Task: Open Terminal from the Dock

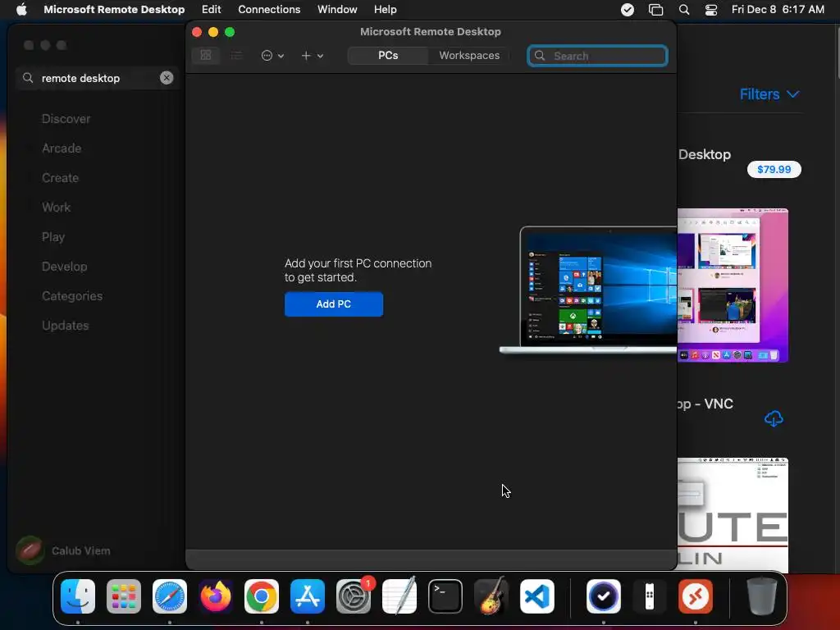Action: [x=445, y=596]
